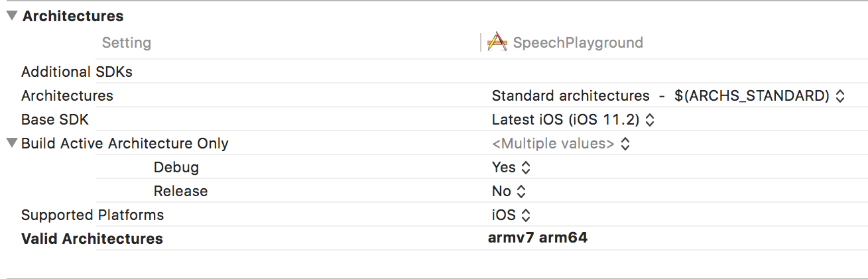Edit the Valid Architectures armv7 arm64 value
This screenshot has height=279, width=868.
537,238
